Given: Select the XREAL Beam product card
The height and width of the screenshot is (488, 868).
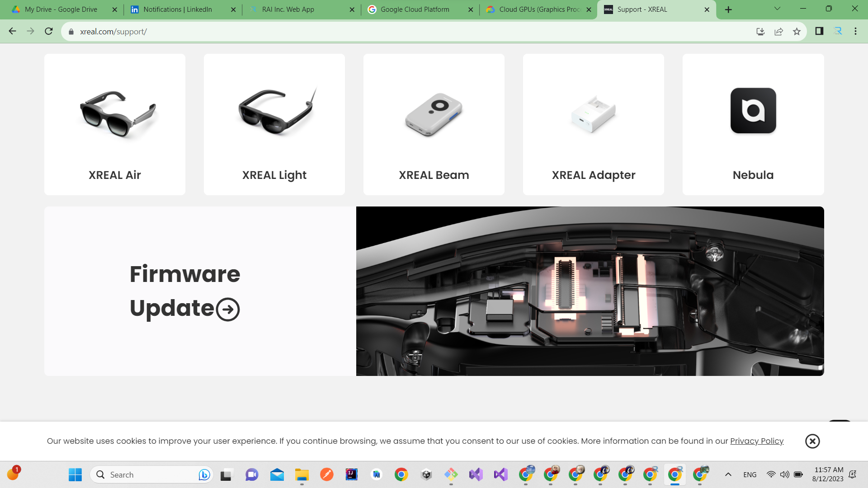Looking at the screenshot, I should coord(434,124).
